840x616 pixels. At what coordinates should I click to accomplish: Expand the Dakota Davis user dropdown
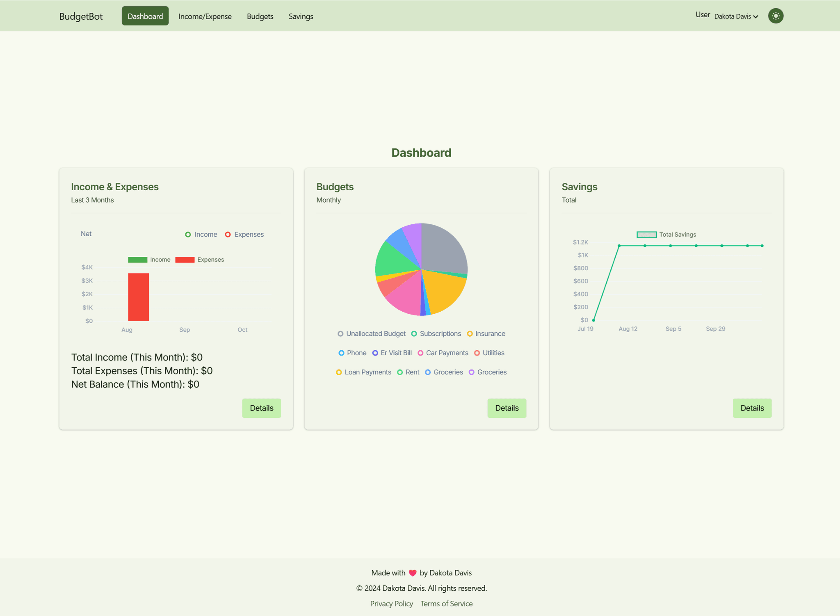coord(735,16)
